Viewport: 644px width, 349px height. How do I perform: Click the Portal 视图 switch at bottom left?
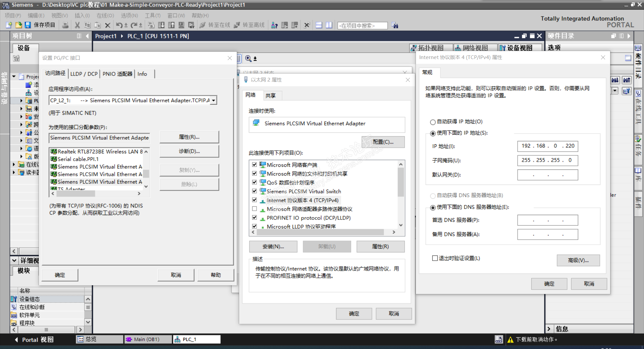pyautogui.click(x=34, y=340)
